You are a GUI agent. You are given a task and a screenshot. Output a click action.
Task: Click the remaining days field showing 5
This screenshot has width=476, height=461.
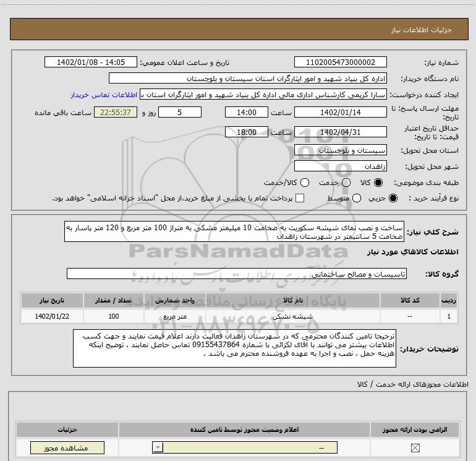click(x=180, y=112)
